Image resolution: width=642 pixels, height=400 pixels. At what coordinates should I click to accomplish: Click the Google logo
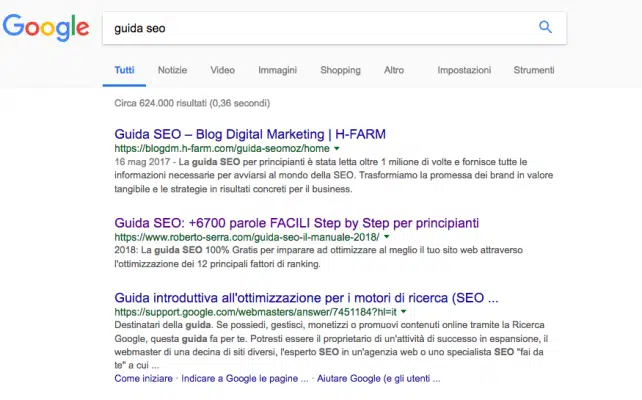pos(46,27)
